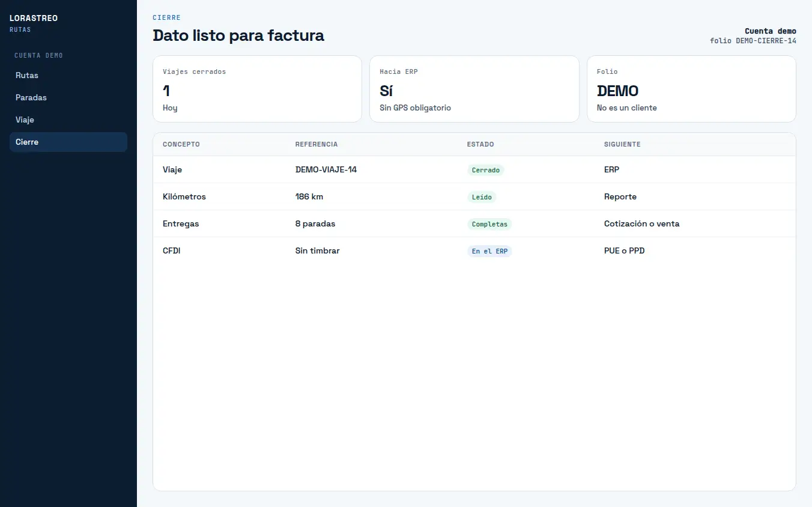Select the 8 paradas cell
The width and height of the screenshot is (812, 507).
click(315, 223)
